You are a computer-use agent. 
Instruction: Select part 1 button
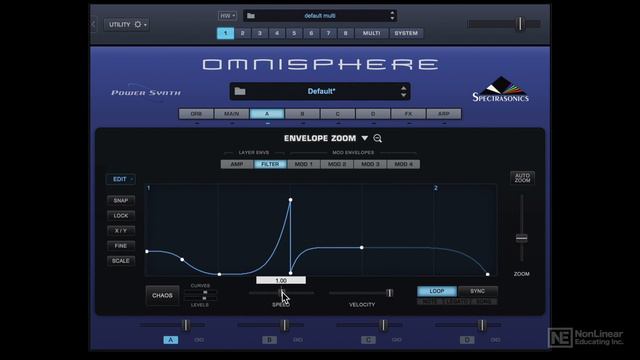[225, 33]
